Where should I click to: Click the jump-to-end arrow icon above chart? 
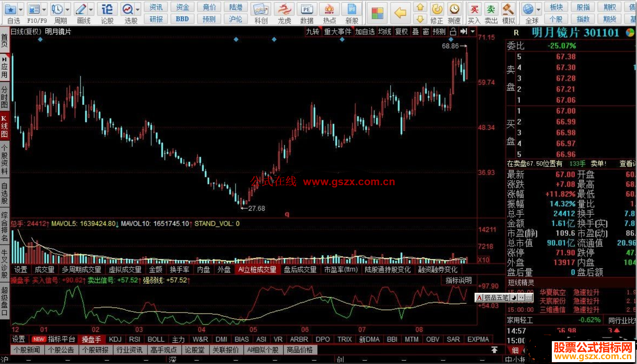tap(464, 31)
